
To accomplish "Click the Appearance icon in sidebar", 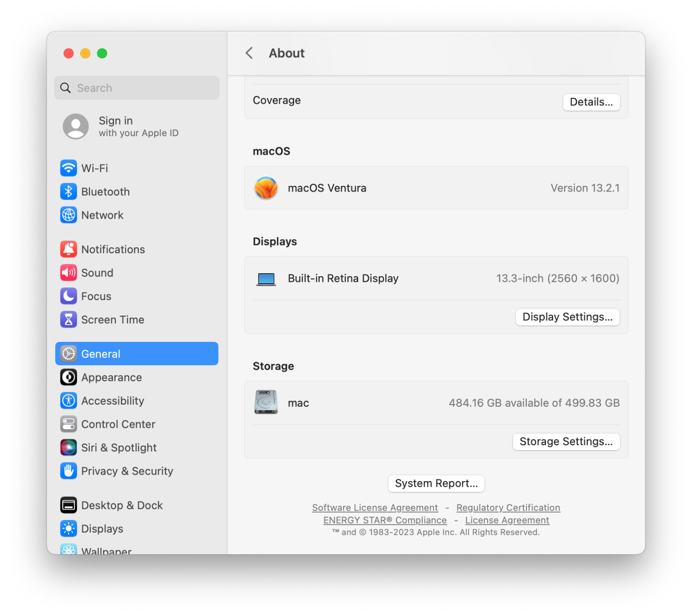I will 68,377.
